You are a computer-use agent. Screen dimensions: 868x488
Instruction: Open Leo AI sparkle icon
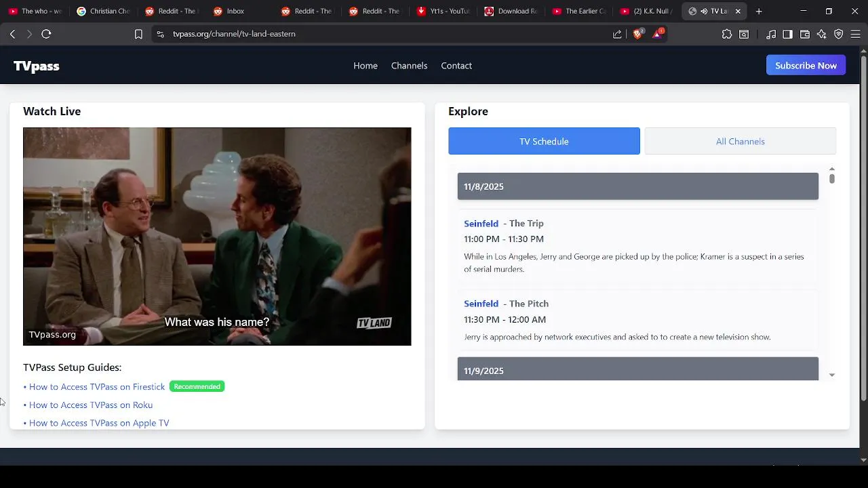(x=822, y=34)
